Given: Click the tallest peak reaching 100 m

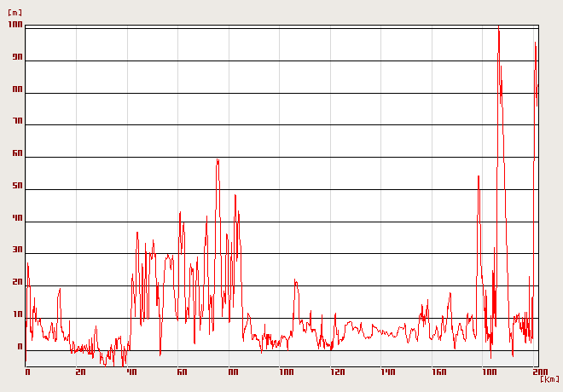Looking at the screenshot, I should 498,28.
